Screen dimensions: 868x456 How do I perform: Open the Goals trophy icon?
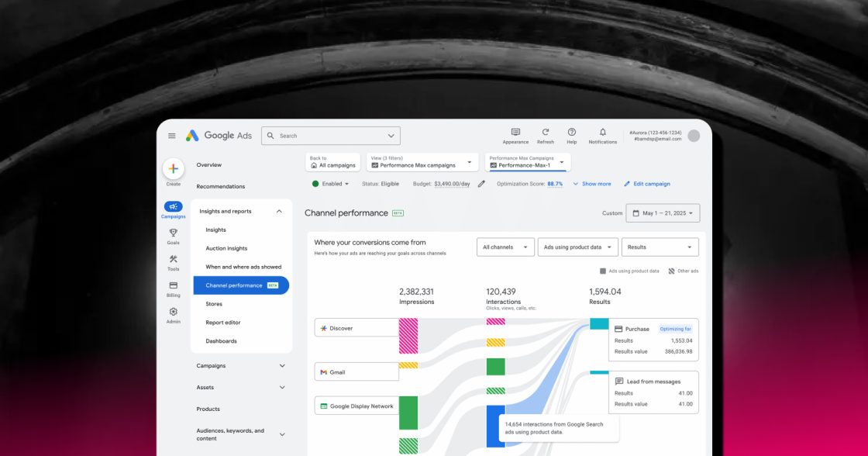pyautogui.click(x=174, y=233)
